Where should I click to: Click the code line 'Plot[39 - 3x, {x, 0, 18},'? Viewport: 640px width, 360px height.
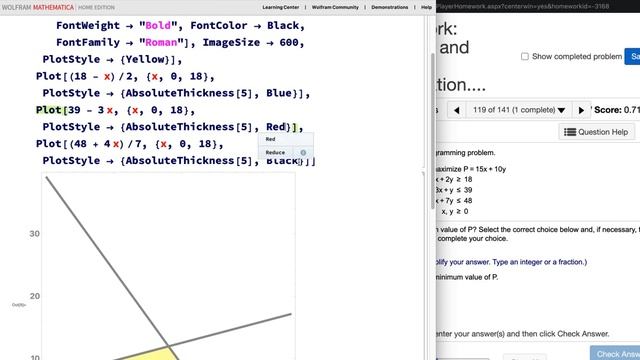115,110
